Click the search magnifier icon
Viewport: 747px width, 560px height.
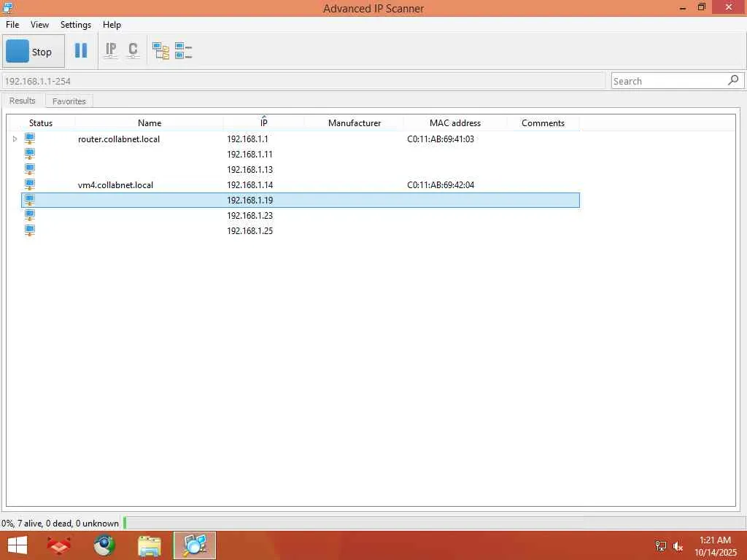pyautogui.click(x=733, y=80)
